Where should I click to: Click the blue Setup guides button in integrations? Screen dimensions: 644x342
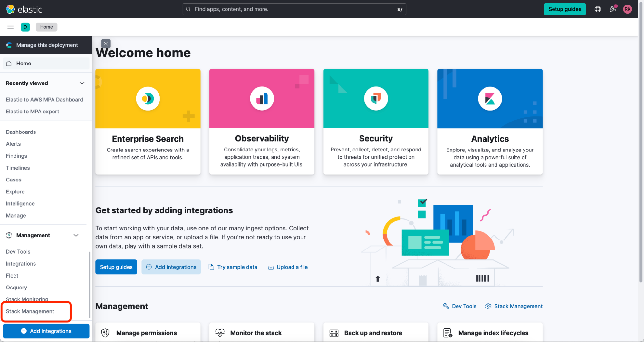pyautogui.click(x=116, y=267)
